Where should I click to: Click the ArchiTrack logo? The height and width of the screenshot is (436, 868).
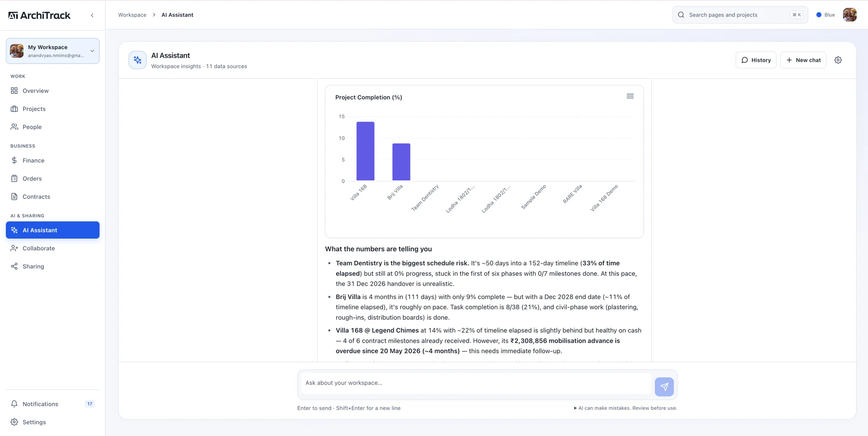(39, 15)
